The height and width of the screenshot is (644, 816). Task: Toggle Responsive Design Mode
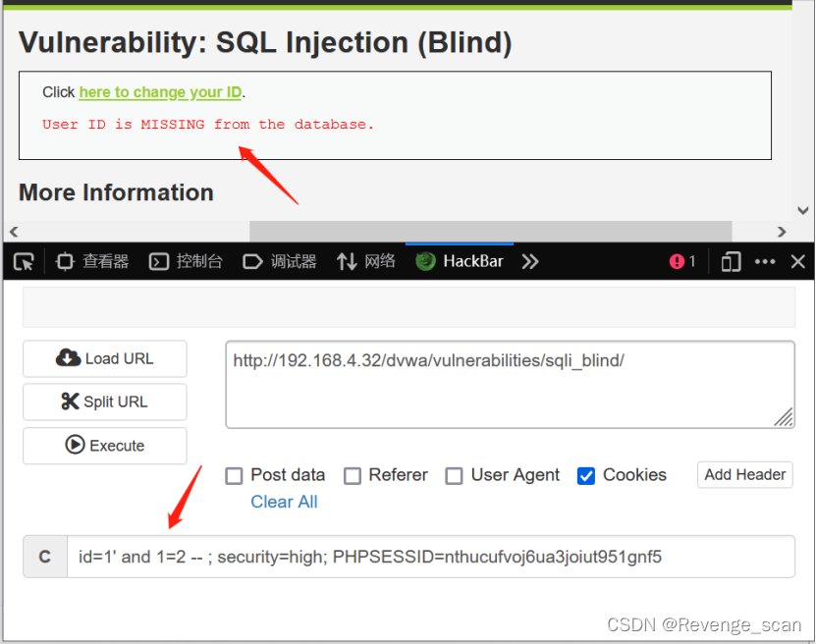pos(730,261)
